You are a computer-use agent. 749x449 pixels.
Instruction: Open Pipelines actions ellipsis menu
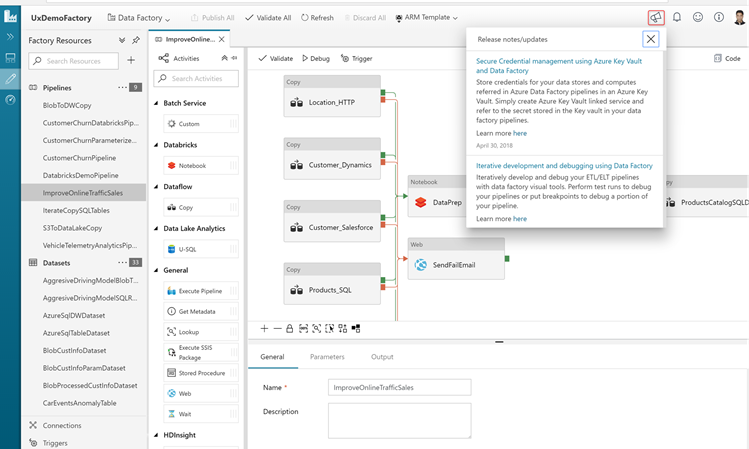click(122, 87)
